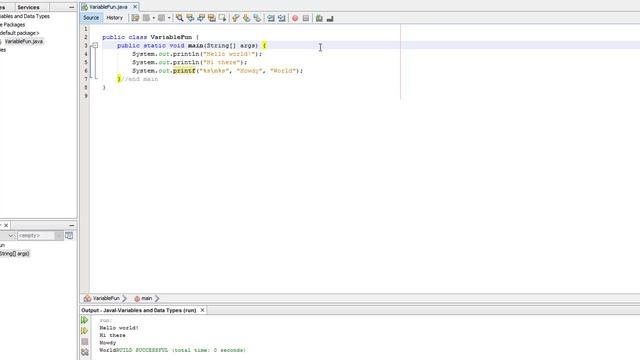Click Output settings wrench icon
Viewport: 640px width, 360px height.
pyautogui.click(x=84, y=352)
